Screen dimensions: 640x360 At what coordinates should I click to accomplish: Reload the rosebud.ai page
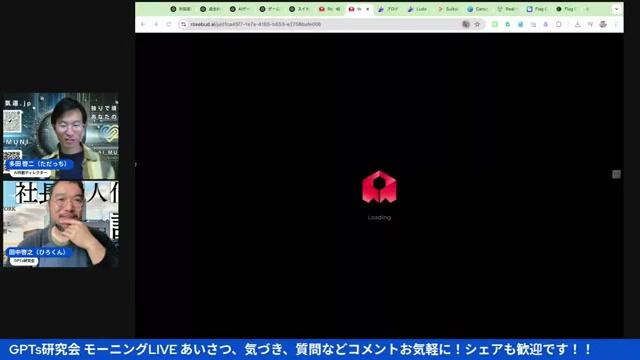(169, 24)
